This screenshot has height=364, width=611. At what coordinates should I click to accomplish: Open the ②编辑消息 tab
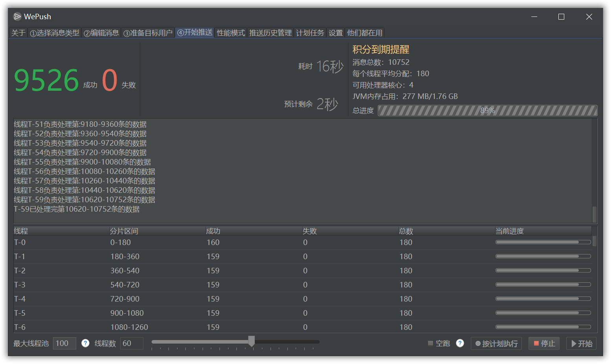pos(101,33)
